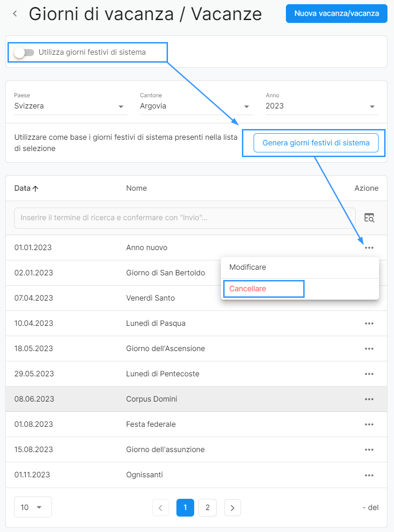Go to next page of pagination
Viewport: 394px width, 532px height.
point(233,508)
